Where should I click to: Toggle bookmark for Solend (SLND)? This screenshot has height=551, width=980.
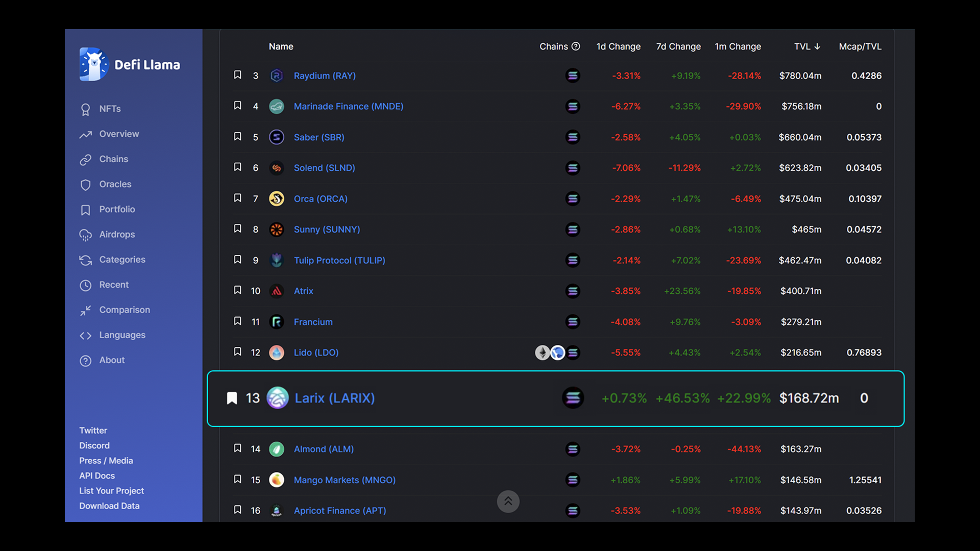click(x=237, y=167)
